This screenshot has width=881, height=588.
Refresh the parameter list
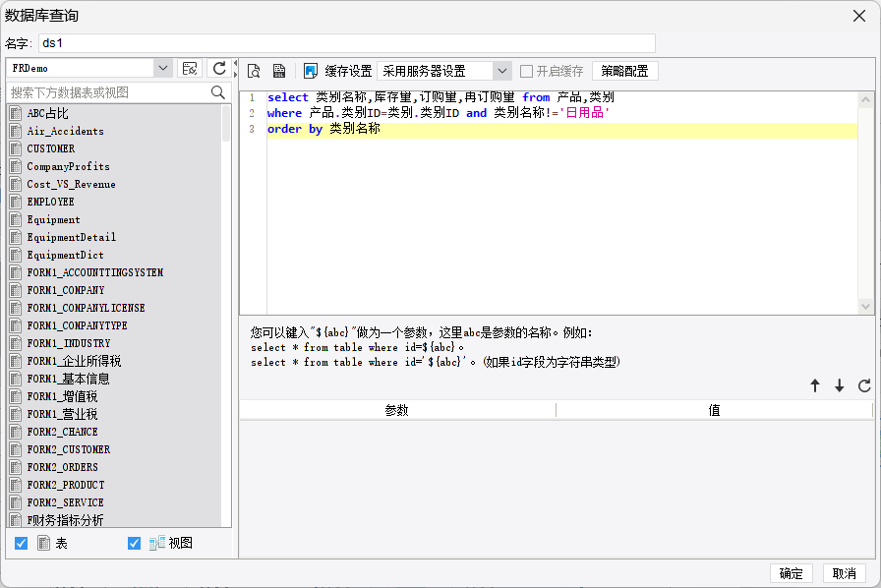(x=864, y=385)
